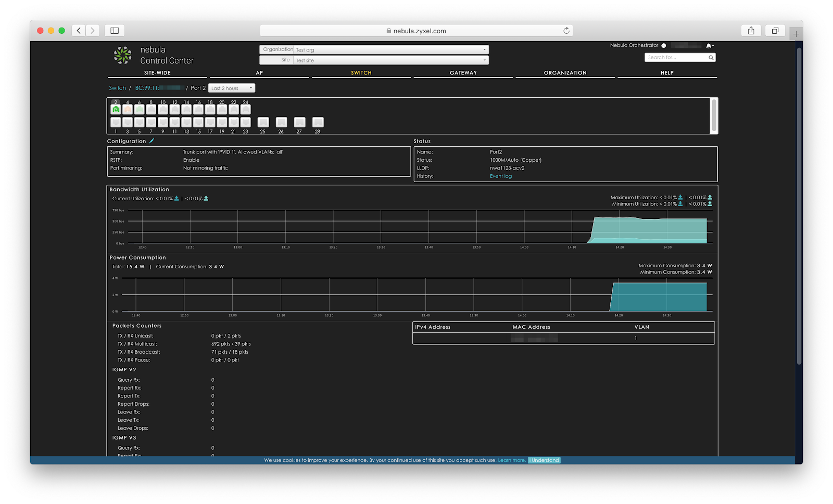Open the Event log link

point(500,176)
